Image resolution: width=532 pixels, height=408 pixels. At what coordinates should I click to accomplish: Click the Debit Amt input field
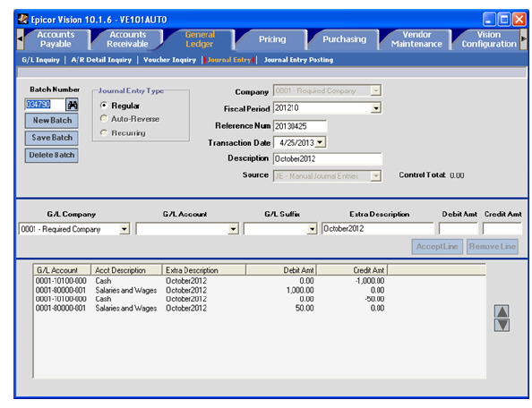pyautogui.click(x=458, y=229)
